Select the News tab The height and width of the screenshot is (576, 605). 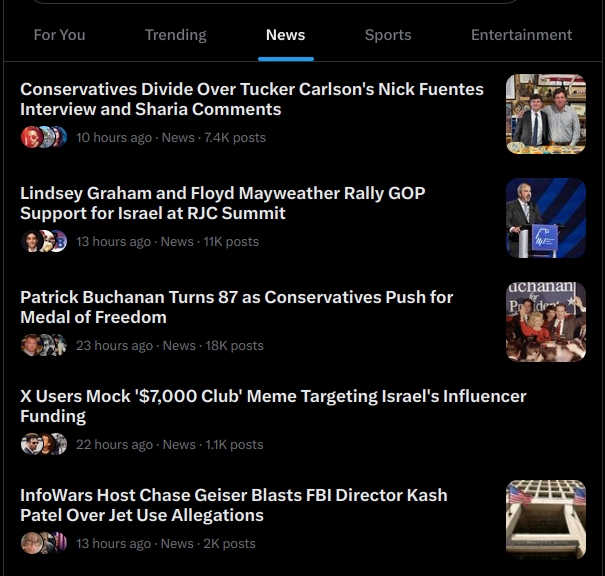[286, 35]
